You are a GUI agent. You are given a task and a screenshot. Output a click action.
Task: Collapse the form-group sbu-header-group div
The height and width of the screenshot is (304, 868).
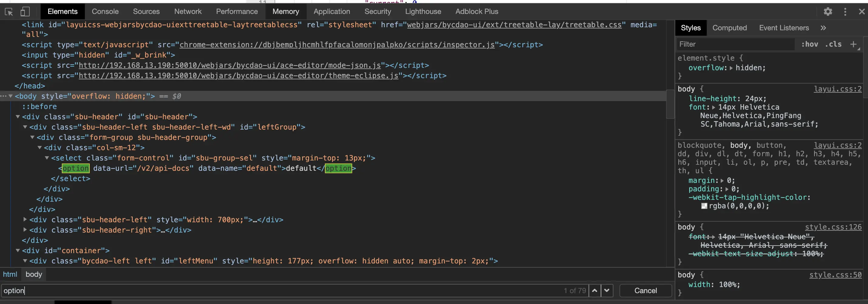click(x=32, y=137)
